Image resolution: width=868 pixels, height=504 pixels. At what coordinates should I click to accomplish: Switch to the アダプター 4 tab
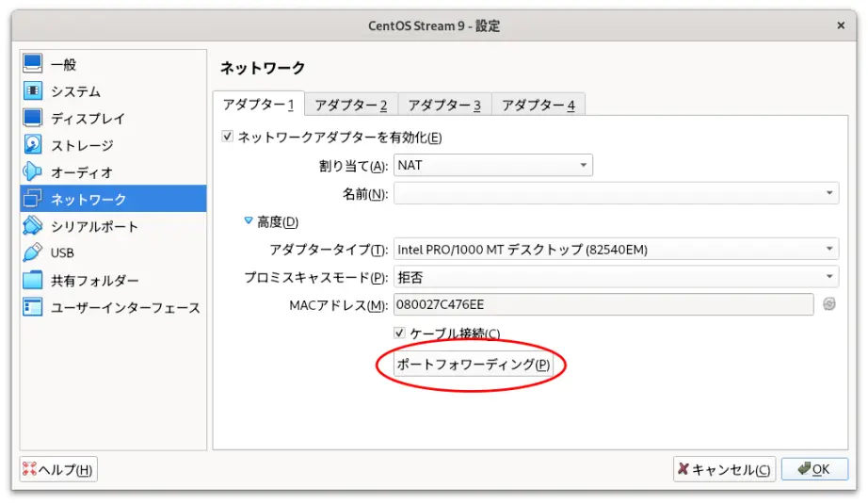pos(538,105)
